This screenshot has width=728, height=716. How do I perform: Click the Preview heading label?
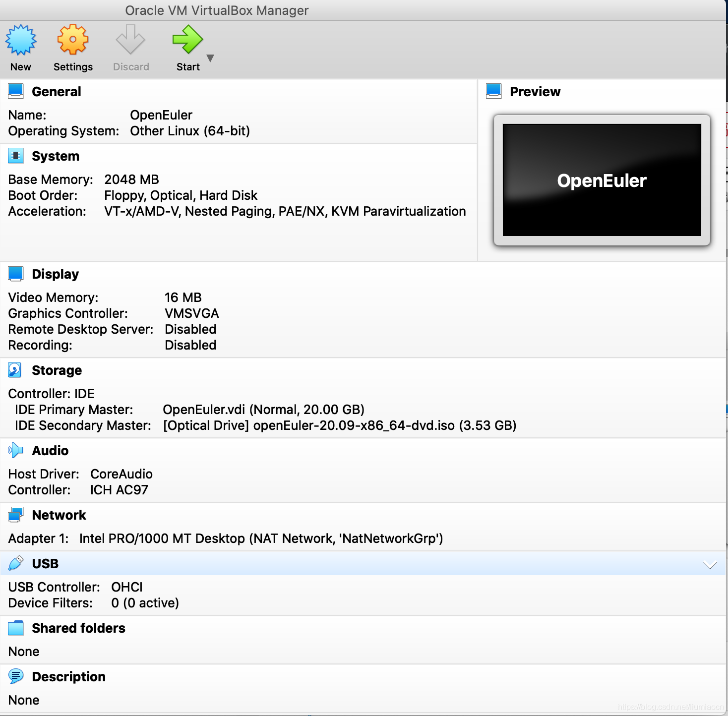click(535, 92)
